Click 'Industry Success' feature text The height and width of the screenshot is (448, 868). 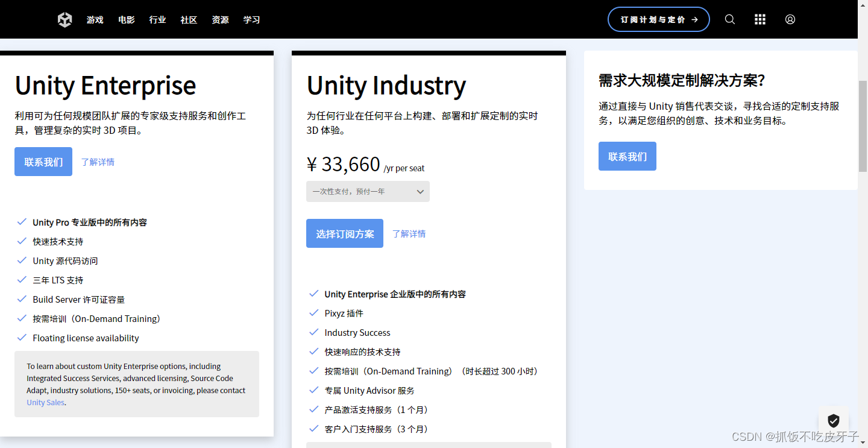pos(357,332)
